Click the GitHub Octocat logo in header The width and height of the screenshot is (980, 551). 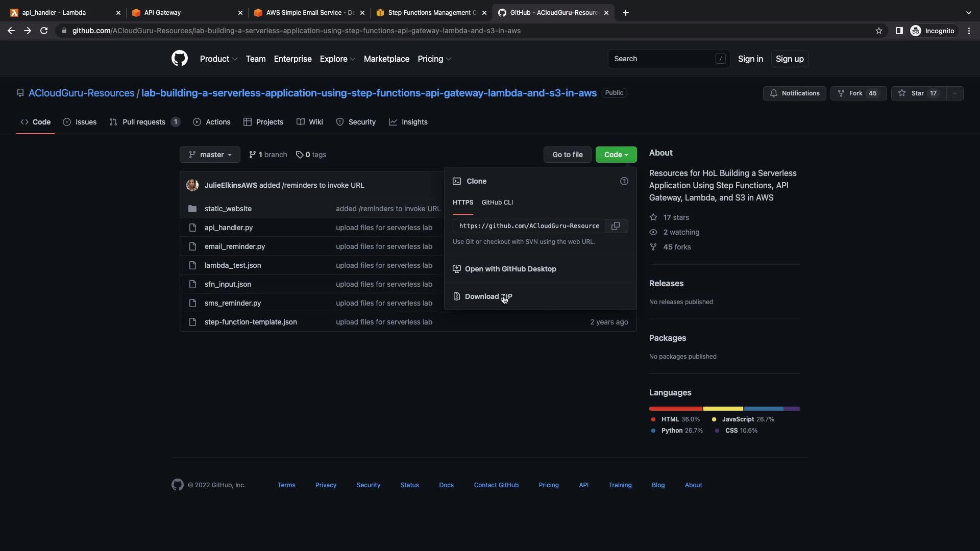pos(180,59)
